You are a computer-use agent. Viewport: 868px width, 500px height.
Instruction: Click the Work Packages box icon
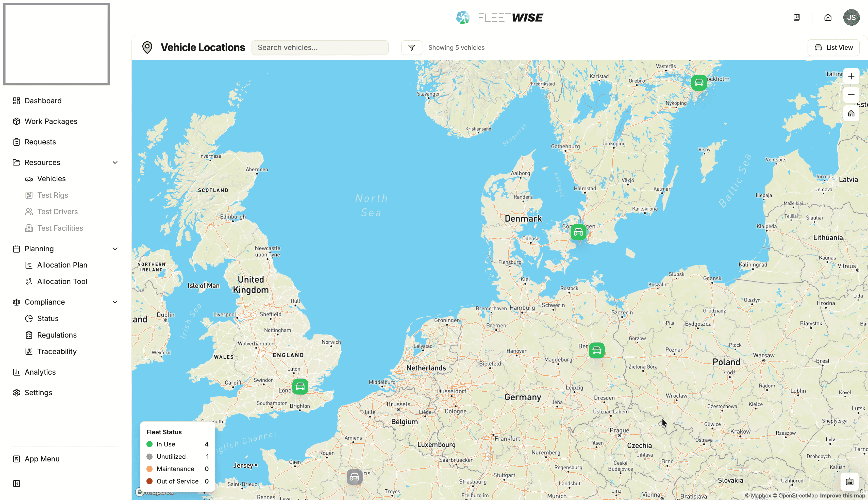click(x=16, y=121)
